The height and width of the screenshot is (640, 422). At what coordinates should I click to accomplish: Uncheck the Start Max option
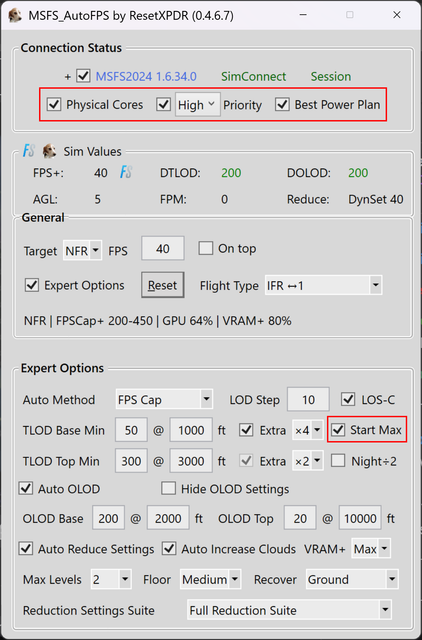click(x=338, y=430)
